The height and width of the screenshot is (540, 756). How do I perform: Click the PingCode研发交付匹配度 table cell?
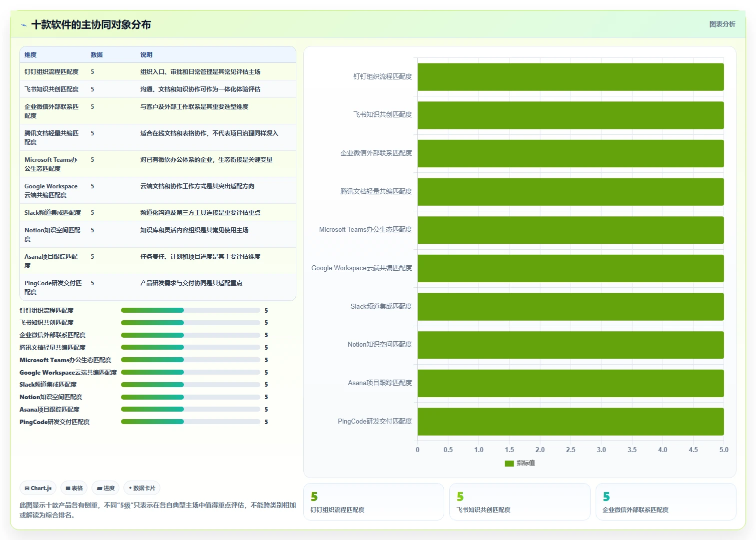(x=53, y=287)
